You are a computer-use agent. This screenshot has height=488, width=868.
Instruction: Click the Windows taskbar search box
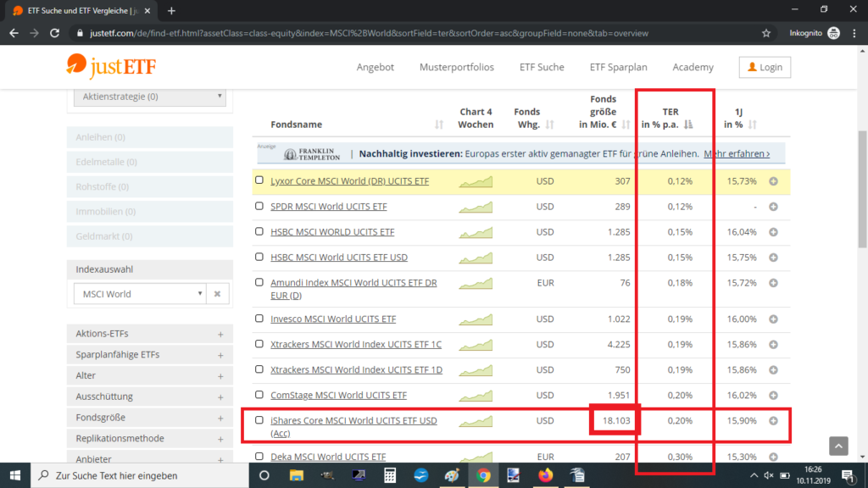coord(140,475)
